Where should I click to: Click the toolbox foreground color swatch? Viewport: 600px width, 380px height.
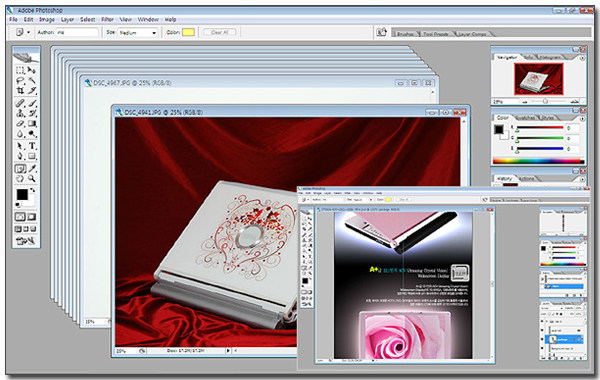click(22, 194)
